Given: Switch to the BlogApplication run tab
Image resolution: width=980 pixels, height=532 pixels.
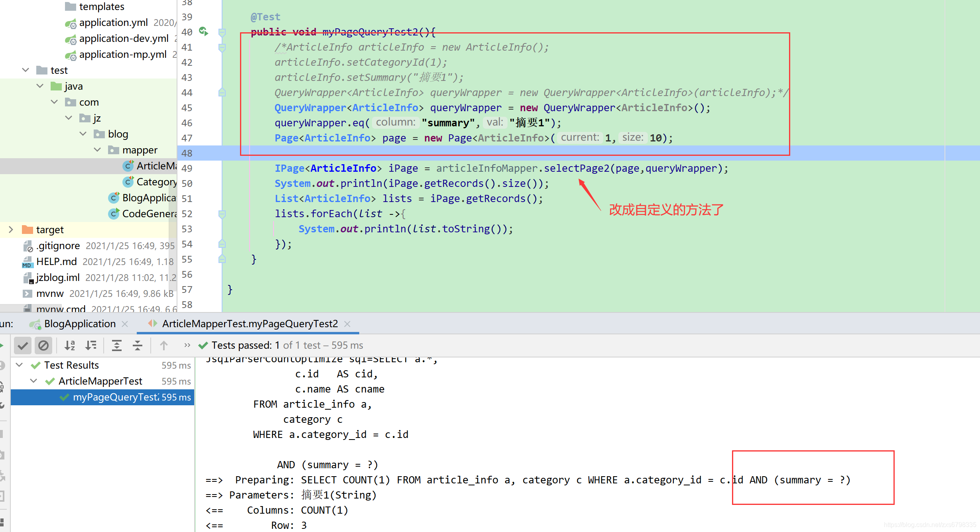Looking at the screenshot, I should click(x=80, y=324).
